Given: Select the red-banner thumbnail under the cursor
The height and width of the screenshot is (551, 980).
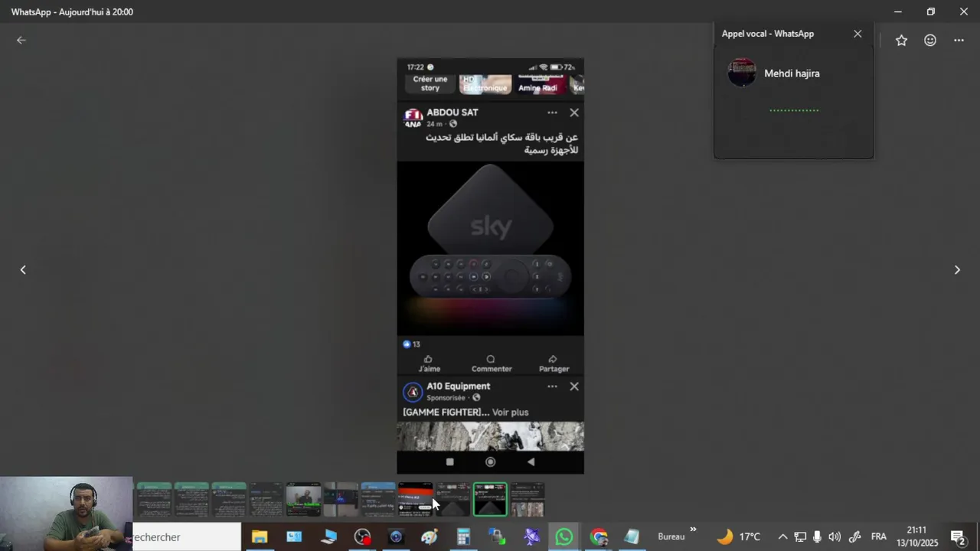Looking at the screenshot, I should [x=415, y=499].
